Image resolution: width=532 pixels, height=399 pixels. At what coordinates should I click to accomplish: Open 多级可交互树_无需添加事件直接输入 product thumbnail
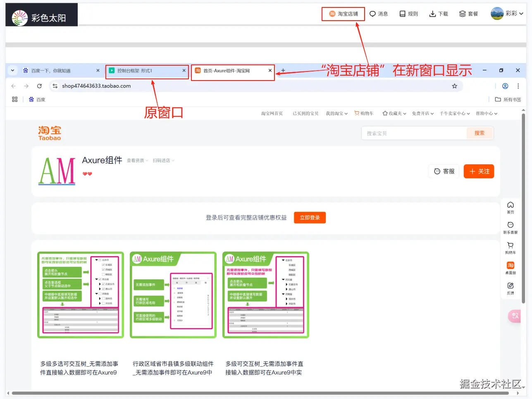266,295
